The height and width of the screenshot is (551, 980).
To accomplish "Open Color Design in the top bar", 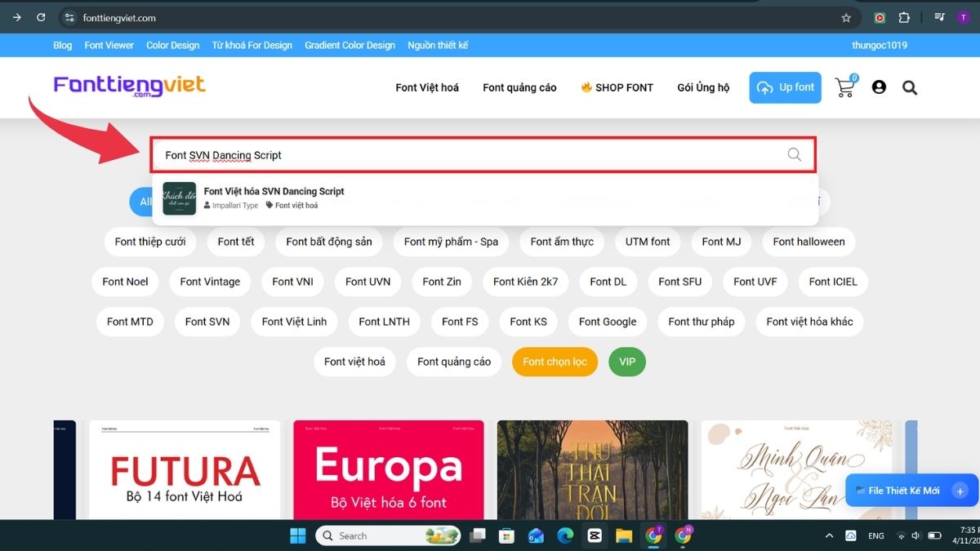I will 173,46.
